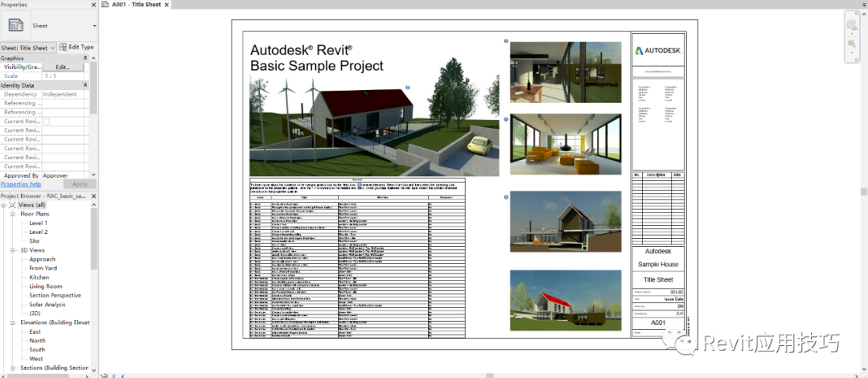Select the Living Room 3D view
This screenshot has height=378, width=868.
tap(45, 286)
